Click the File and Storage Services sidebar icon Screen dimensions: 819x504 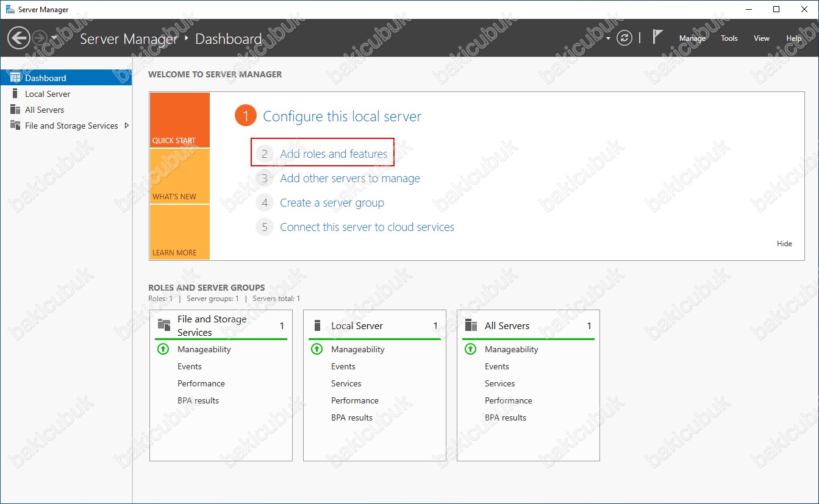pos(15,125)
